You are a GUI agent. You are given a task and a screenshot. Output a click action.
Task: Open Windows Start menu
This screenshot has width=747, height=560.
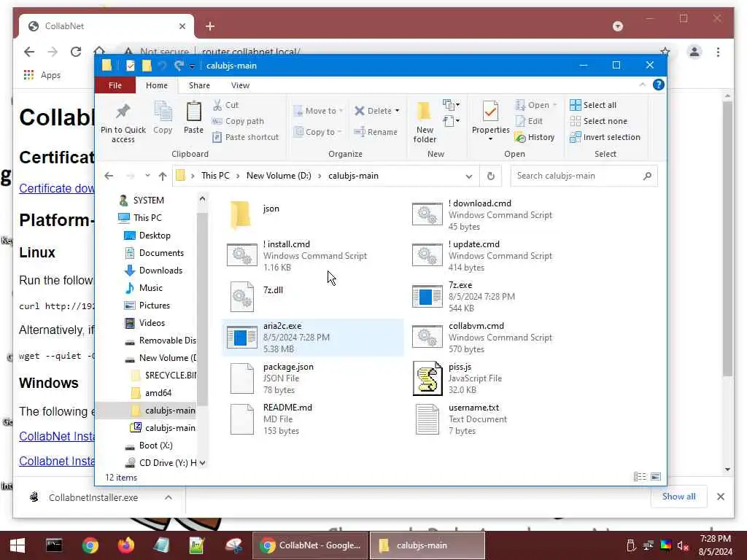(18, 545)
